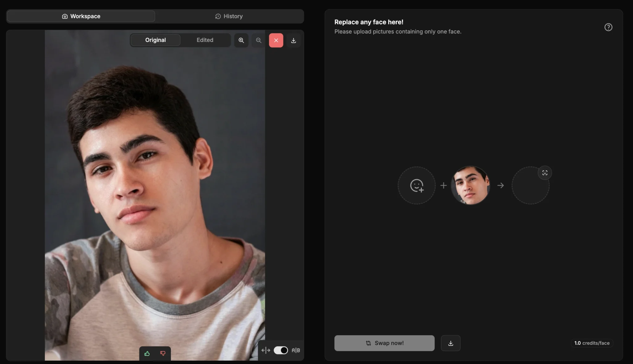
Task: Click the face detection scan icon
Action: (x=545, y=173)
